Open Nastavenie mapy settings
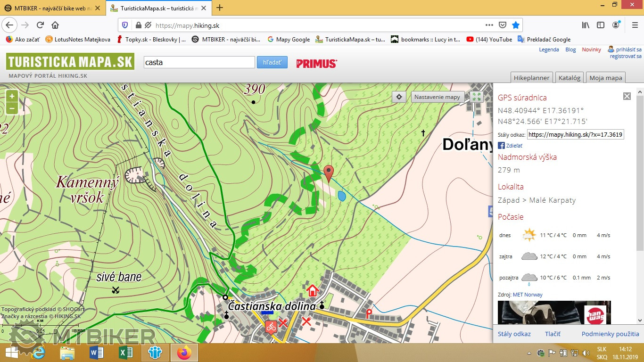This screenshot has width=644, height=362. pos(437,97)
